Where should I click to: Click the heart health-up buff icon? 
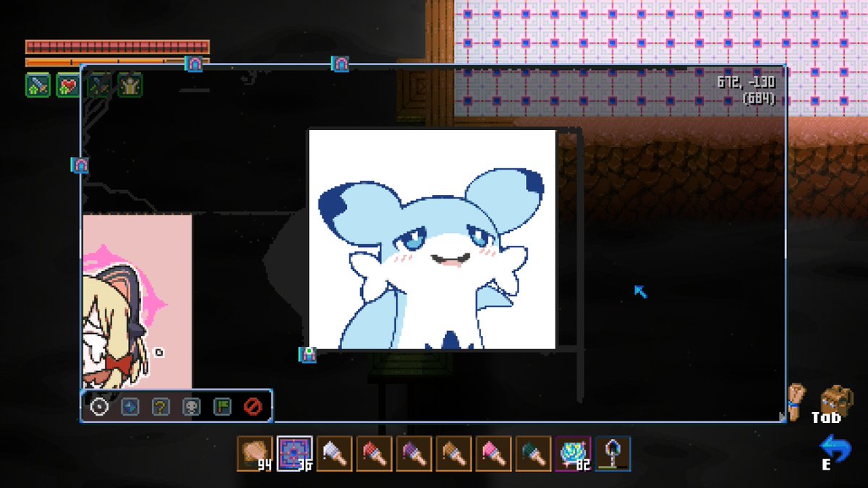coord(69,85)
